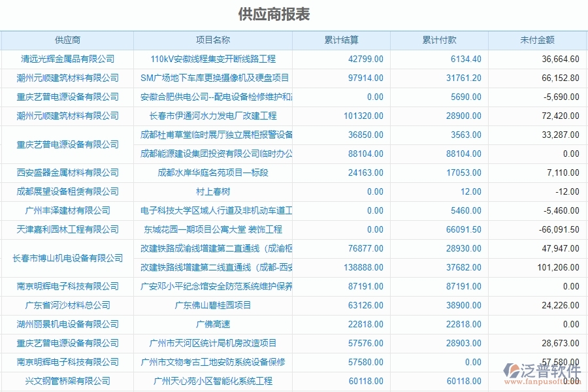588x392 pixels.
Task: Select supplier 西安盛器金属材料有限公司
Action: point(67,173)
